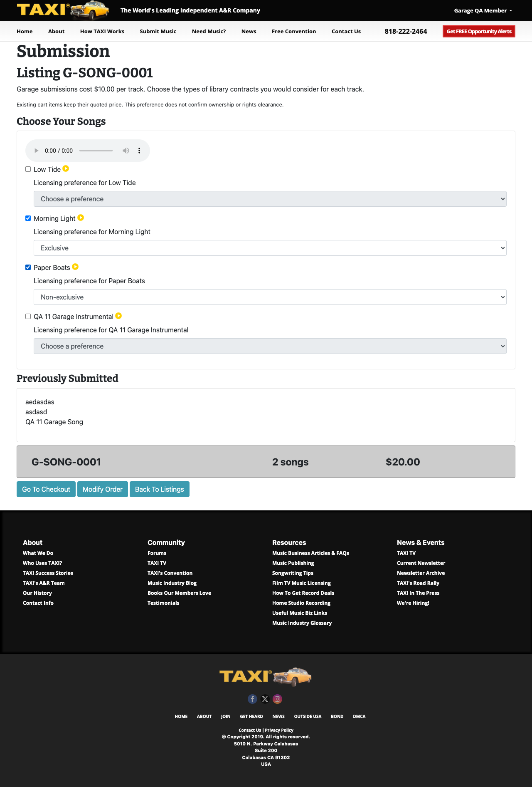Screen dimensions: 532x787
Task: Select previously submitted 'aedasdas' entry
Action: [x=40, y=402]
